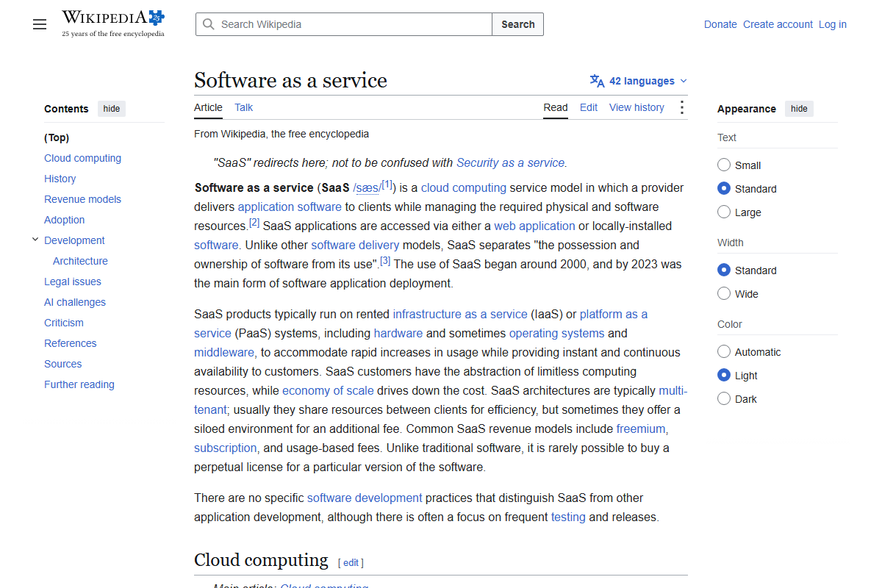The image size is (882, 588).
Task: Go to Legal issues in contents
Action: tap(73, 282)
